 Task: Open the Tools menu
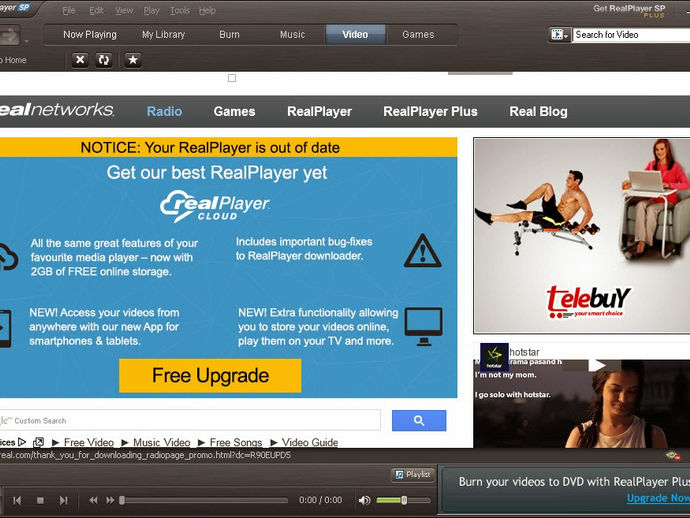coord(180,11)
